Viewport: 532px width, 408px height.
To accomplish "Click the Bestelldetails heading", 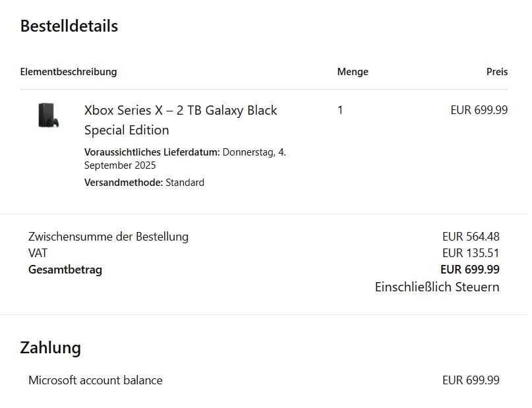I will [x=69, y=26].
